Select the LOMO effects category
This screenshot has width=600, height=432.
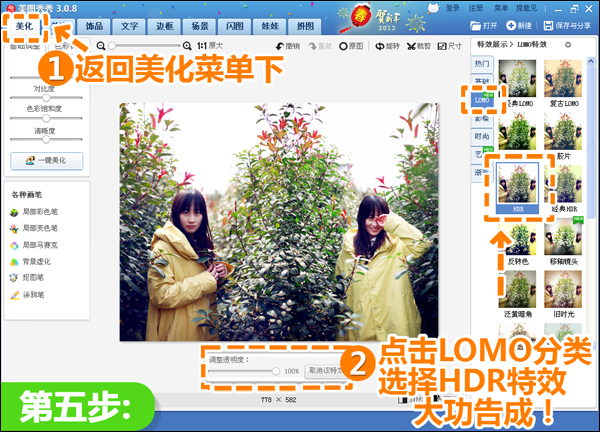click(x=482, y=100)
